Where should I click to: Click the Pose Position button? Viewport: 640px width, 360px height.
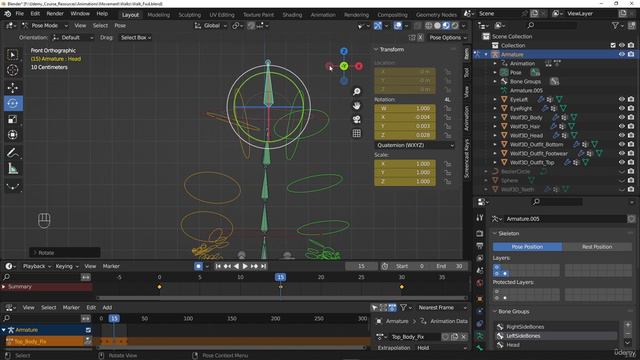[527, 247]
